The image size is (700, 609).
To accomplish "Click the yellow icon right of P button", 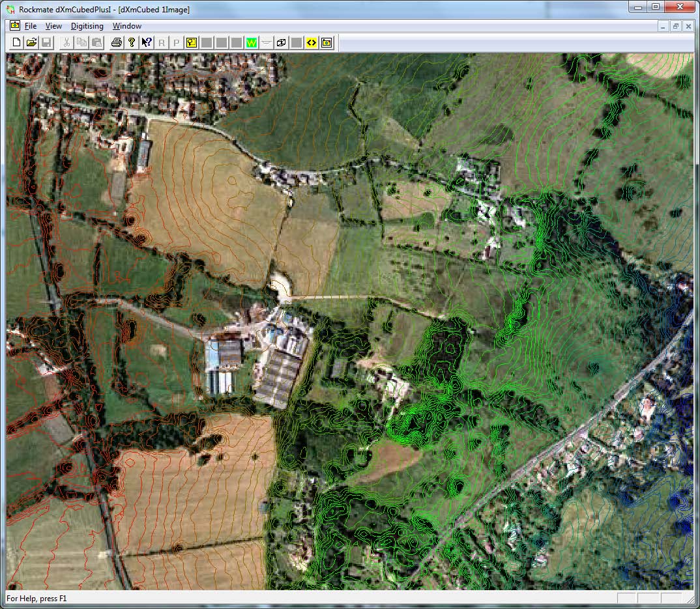I will [x=192, y=42].
